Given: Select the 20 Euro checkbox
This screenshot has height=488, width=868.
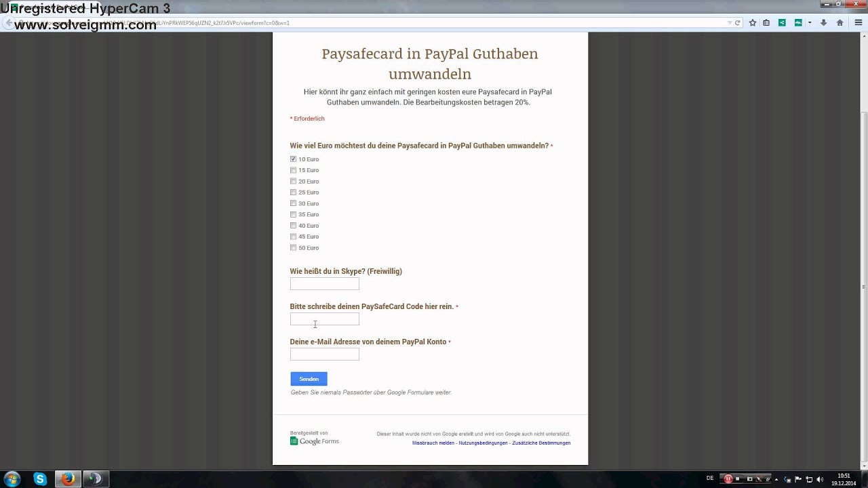Looking at the screenshot, I should tap(293, 181).
